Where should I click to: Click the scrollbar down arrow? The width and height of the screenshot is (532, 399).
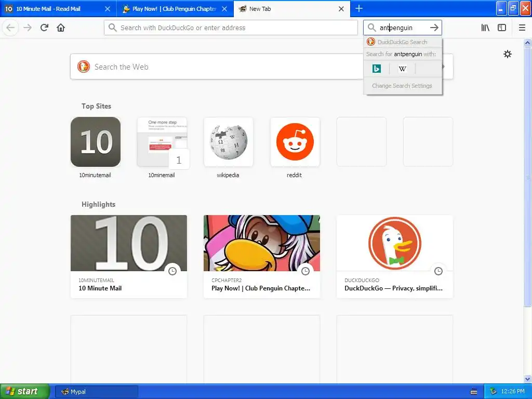[x=527, y=379]
